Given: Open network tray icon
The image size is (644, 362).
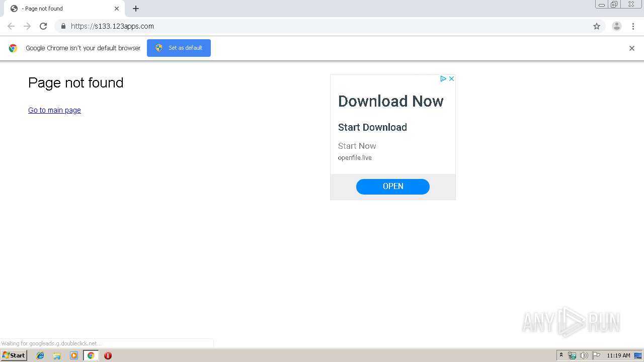Looking at the screenshot, I should click(572, 355).
